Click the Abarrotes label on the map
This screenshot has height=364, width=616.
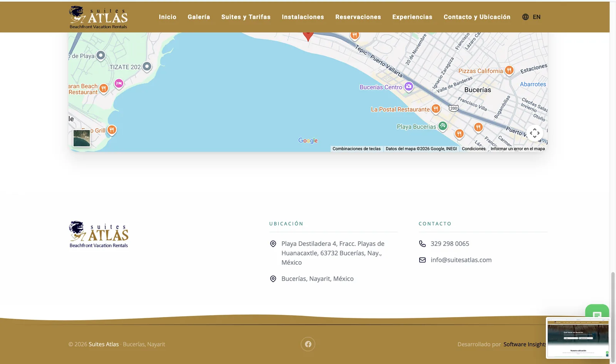point(533,84)
